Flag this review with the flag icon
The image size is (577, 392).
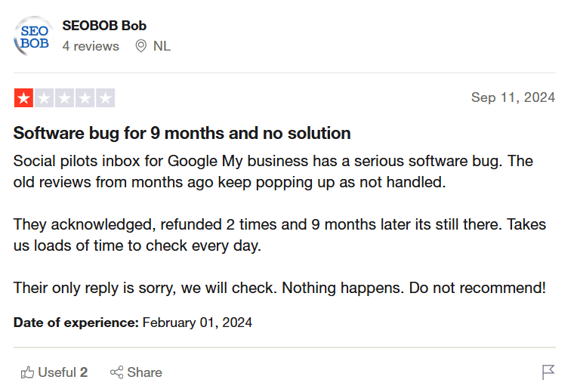tap(548, 372)
